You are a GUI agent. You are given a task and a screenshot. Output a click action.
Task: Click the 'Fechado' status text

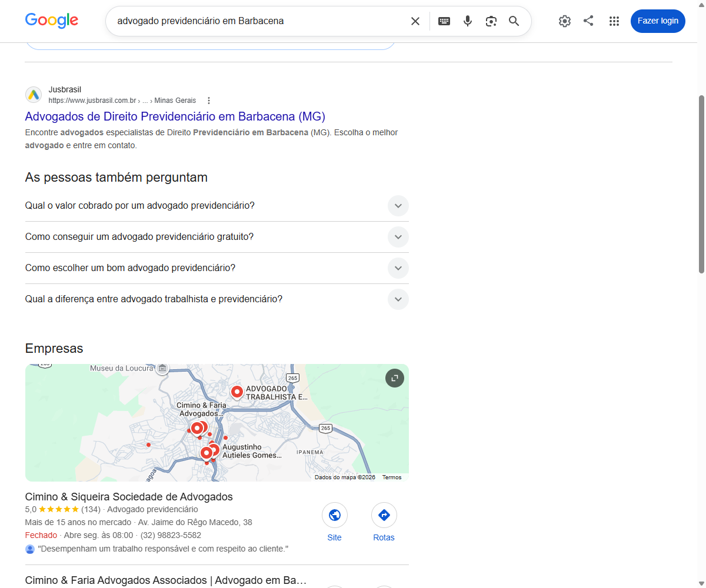[x=41, y=536]
